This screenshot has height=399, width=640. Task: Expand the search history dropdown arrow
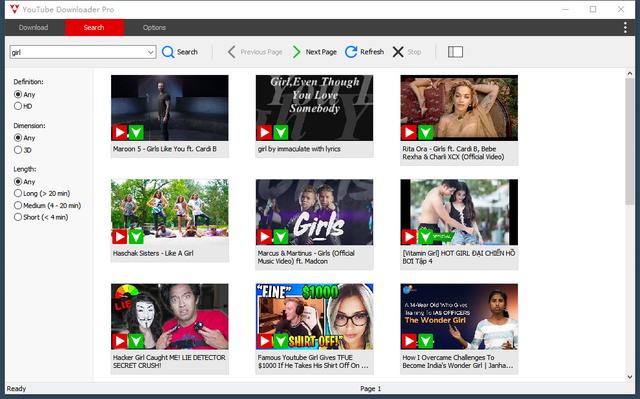pos(151,52)
